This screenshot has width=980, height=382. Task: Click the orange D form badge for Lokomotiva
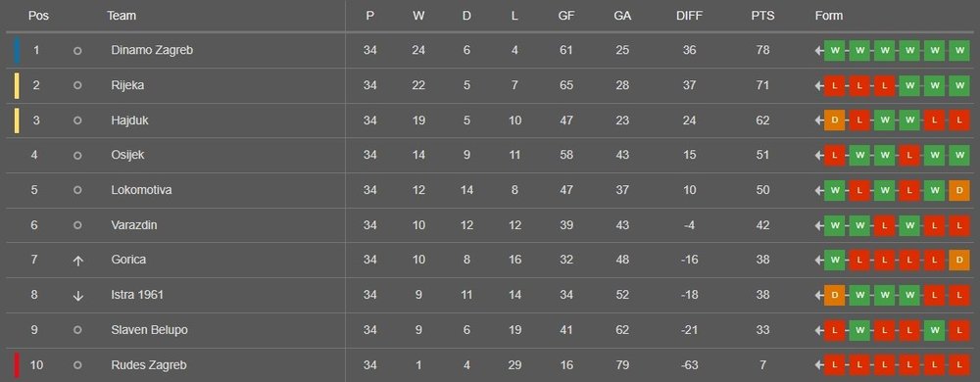pos(958,190)
